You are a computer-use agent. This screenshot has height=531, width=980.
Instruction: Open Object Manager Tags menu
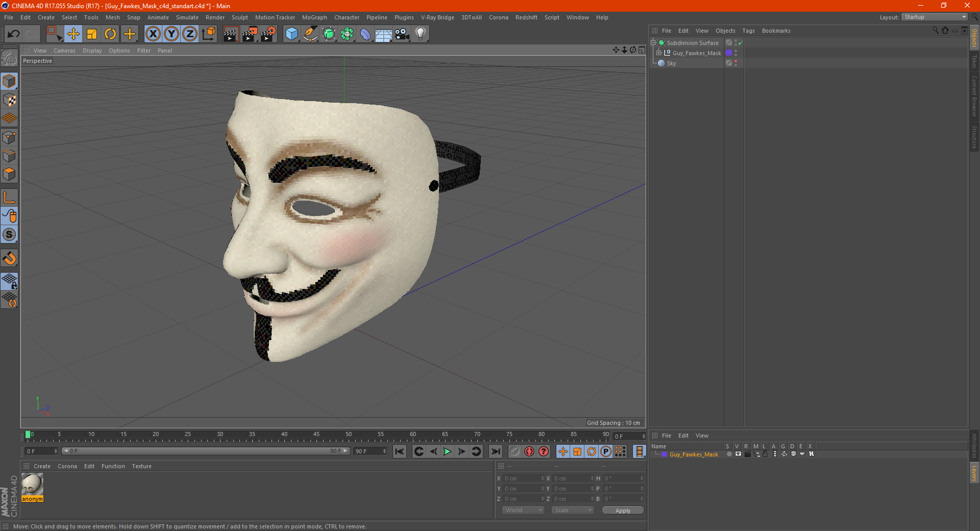point(748,31)
